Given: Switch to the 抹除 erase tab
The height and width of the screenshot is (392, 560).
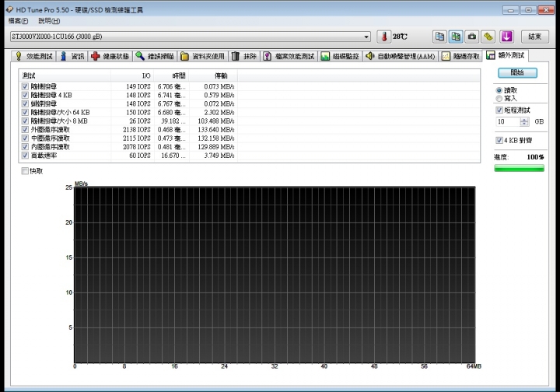Looking at the screenshot, I should (x=245, y=56).
